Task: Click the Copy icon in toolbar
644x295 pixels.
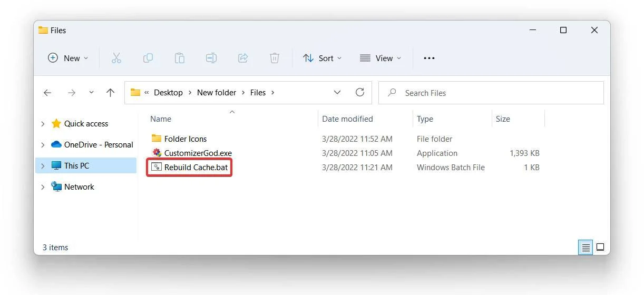Action: pyautogui.click(x=148, y=58)
